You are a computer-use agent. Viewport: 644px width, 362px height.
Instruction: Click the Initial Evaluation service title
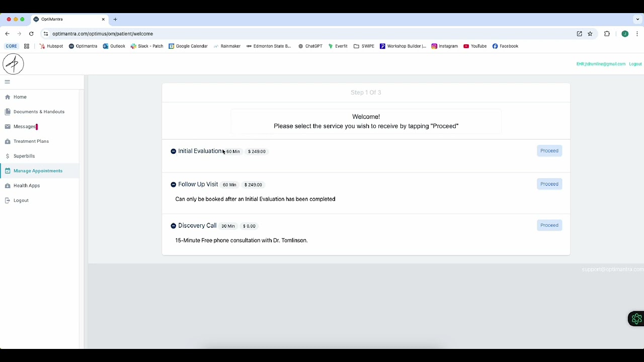pos(200,151)
